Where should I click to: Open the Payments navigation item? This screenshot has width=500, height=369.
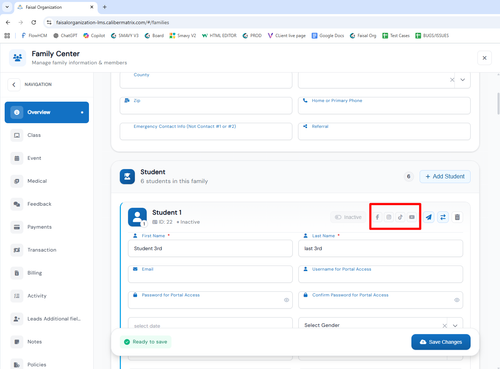pyautogui.click(x=47, y=227)
